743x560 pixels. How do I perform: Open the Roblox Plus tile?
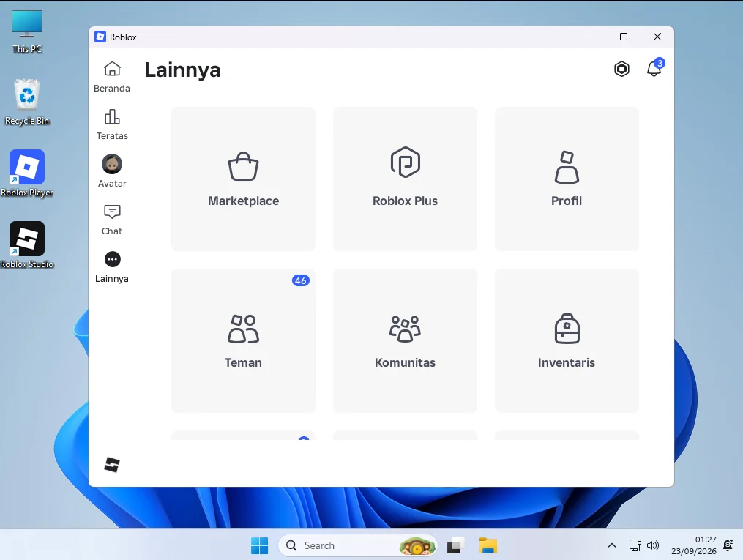point(405,179)
